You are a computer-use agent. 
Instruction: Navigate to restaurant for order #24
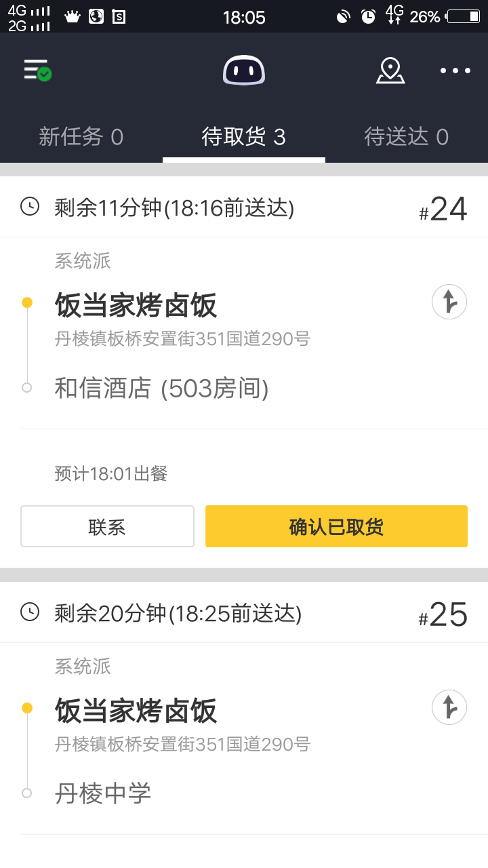click(449, 302)
